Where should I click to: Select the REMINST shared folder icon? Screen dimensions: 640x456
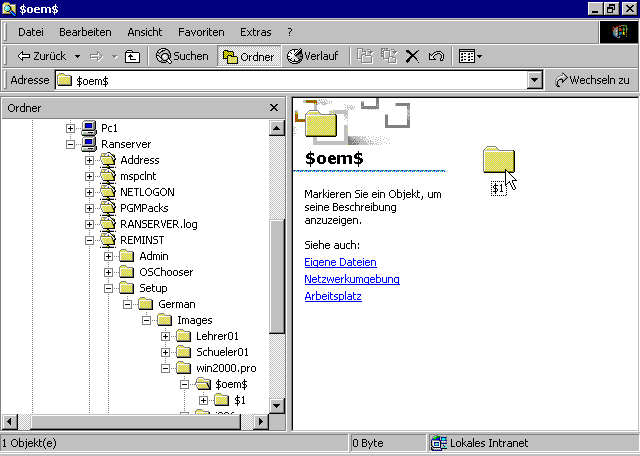(108, 240)
